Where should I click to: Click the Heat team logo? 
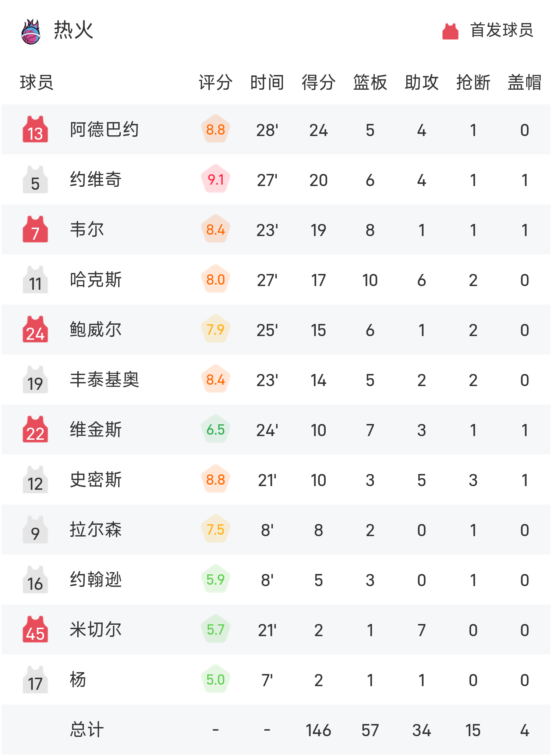[x=31, y=32]
